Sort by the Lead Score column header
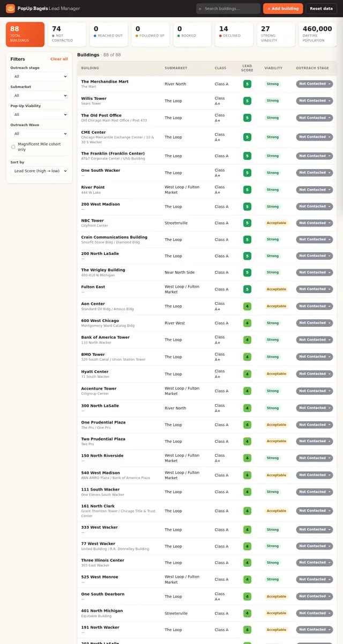343x644 pixels. pyautogui.click(x=247, y=68)
